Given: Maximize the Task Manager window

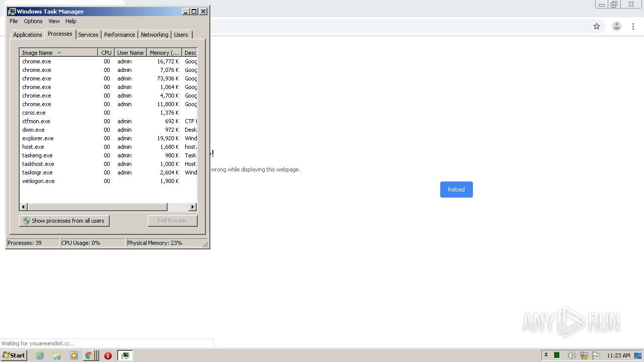Looking at the screenshot, I should click(x=194, y=11).
